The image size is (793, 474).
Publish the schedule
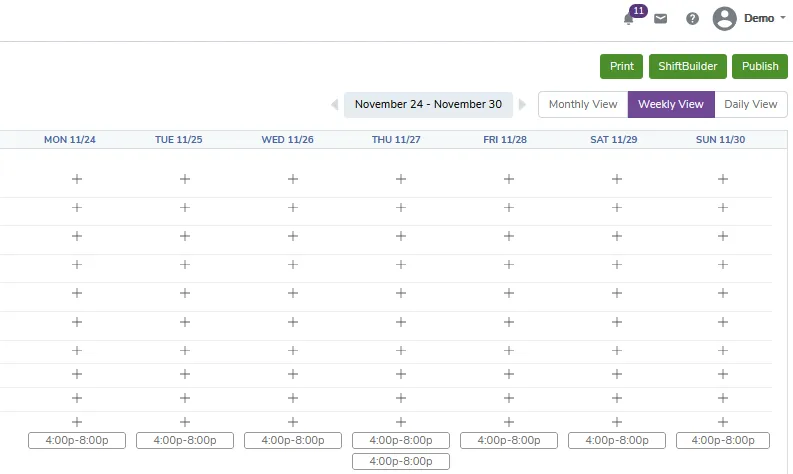[x=760, y=66]
